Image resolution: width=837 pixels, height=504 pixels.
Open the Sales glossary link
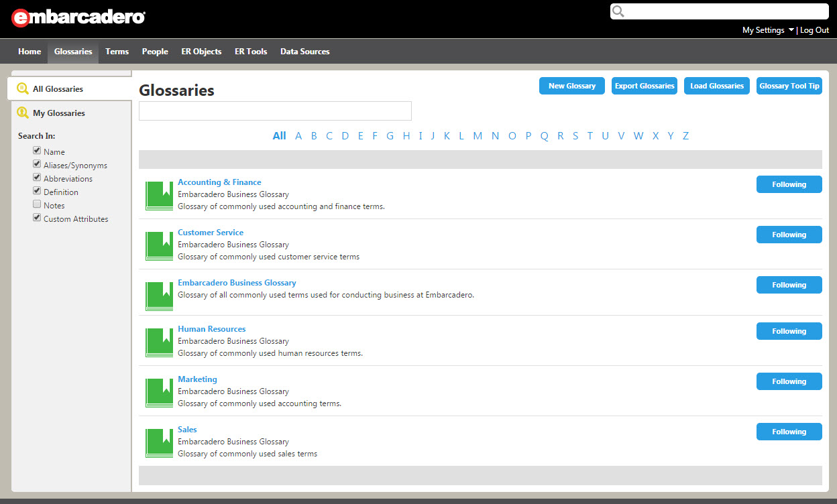(x=187, y=430)
